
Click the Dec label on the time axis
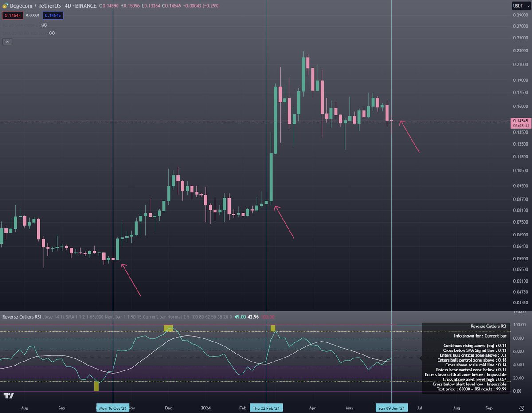click(168, 408)
